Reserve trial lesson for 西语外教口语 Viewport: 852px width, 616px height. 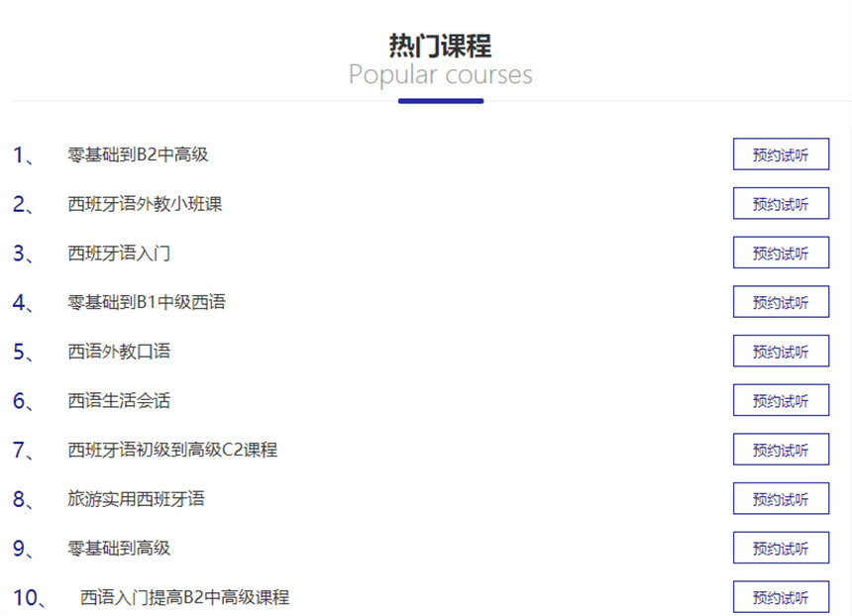click(x=780, y=352)
